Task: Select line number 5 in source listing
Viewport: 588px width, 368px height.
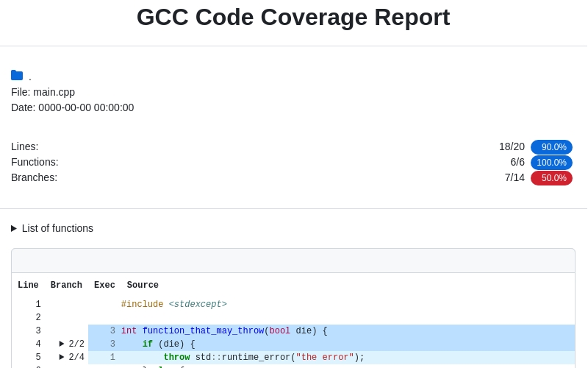Action: pyautogui.click(x=38, y=357)
